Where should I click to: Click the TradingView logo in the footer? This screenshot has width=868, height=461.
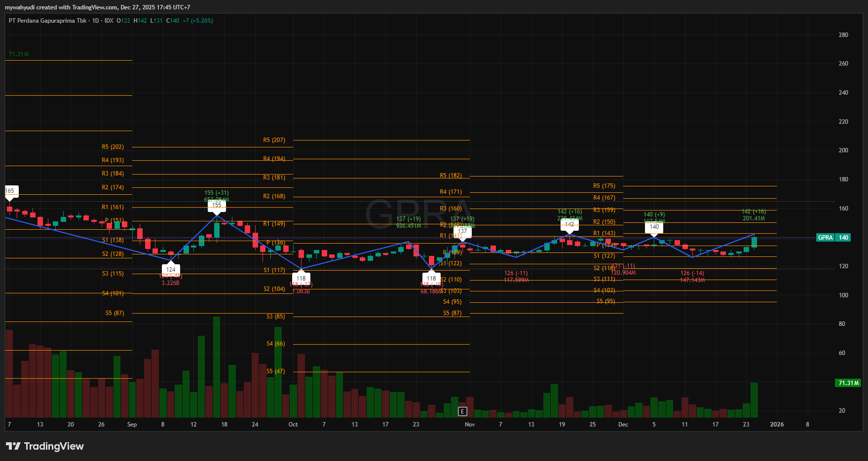coord(45,446)
